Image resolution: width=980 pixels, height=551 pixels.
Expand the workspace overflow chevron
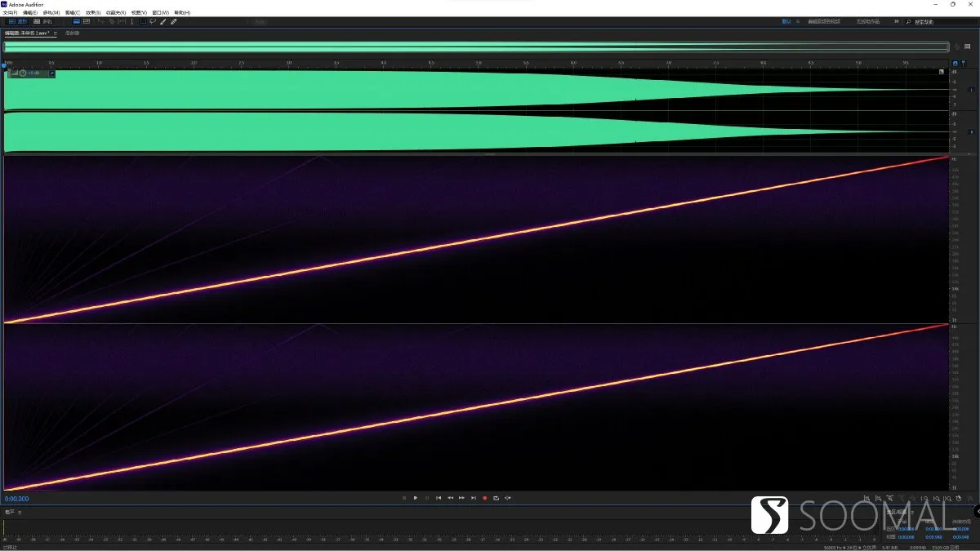(x=896, y=21)
